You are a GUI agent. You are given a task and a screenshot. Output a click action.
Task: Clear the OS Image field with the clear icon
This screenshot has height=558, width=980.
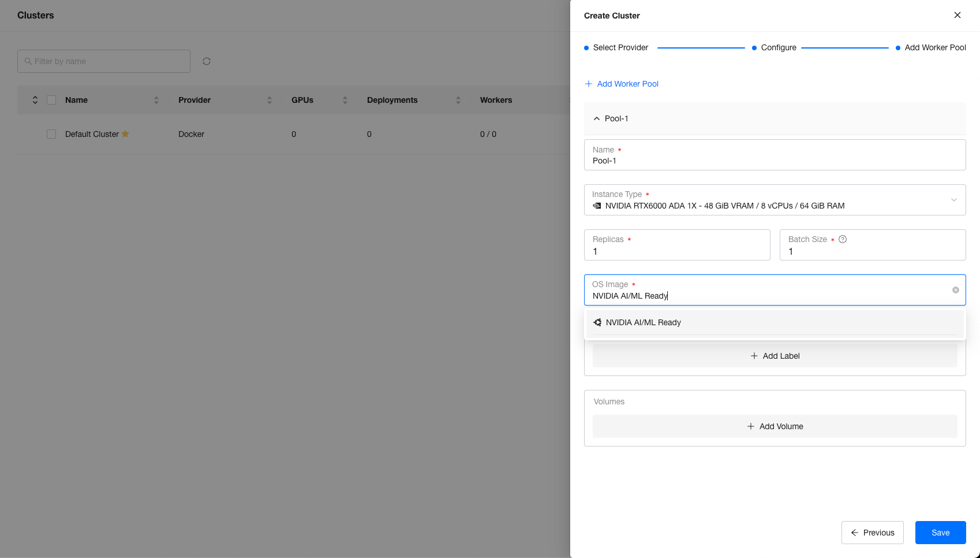[955, 290]
